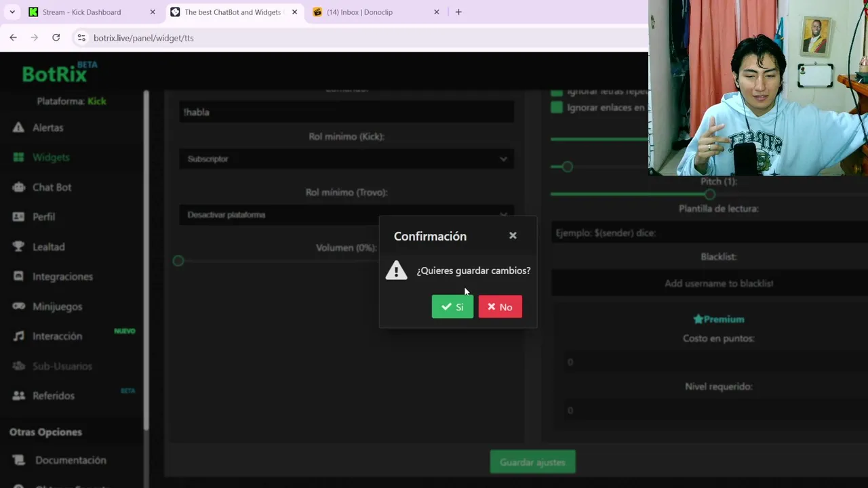Click the ¿Quieres guardar cambios? text
868x488 pixels.
[473, 270]
